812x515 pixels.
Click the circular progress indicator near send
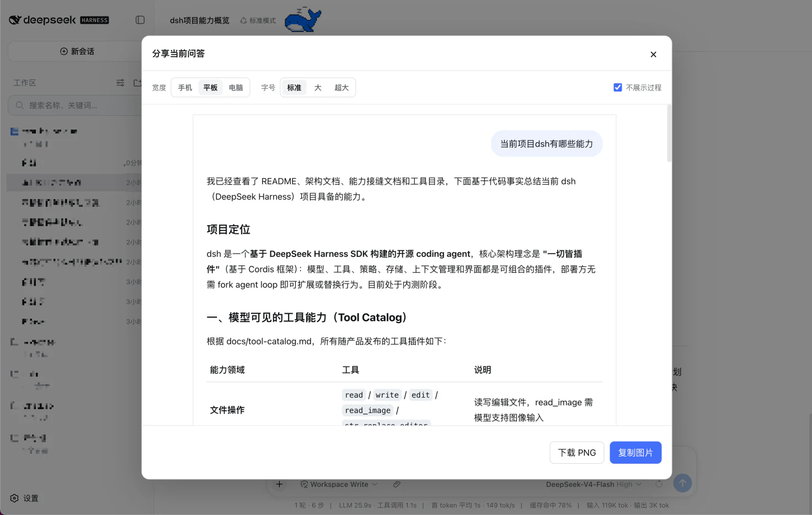(659, 484)
